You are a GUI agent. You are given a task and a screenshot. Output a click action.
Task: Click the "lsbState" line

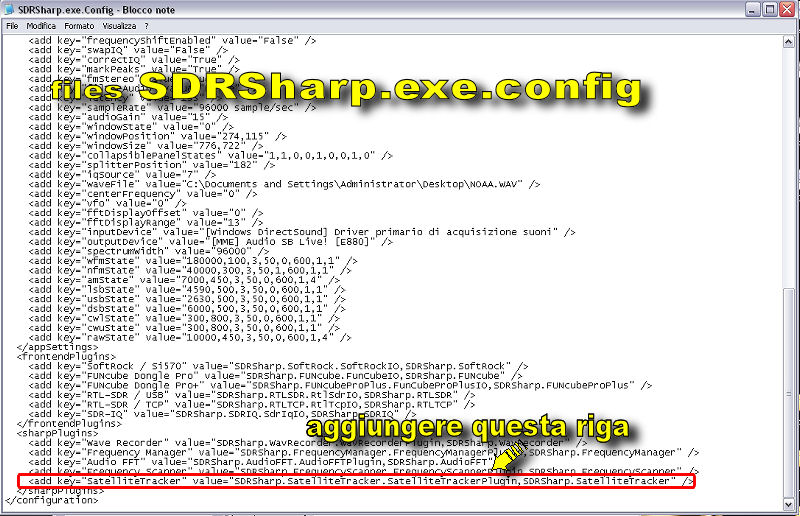(x=187, y=289)
